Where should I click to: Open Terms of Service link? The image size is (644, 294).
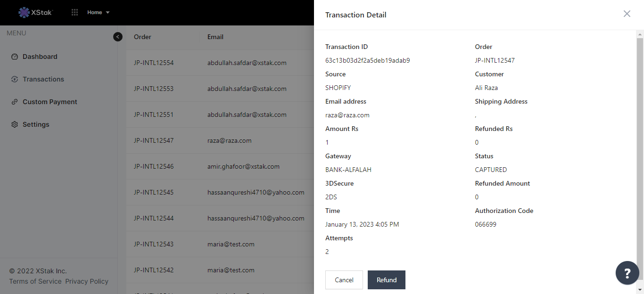(35, 281)
